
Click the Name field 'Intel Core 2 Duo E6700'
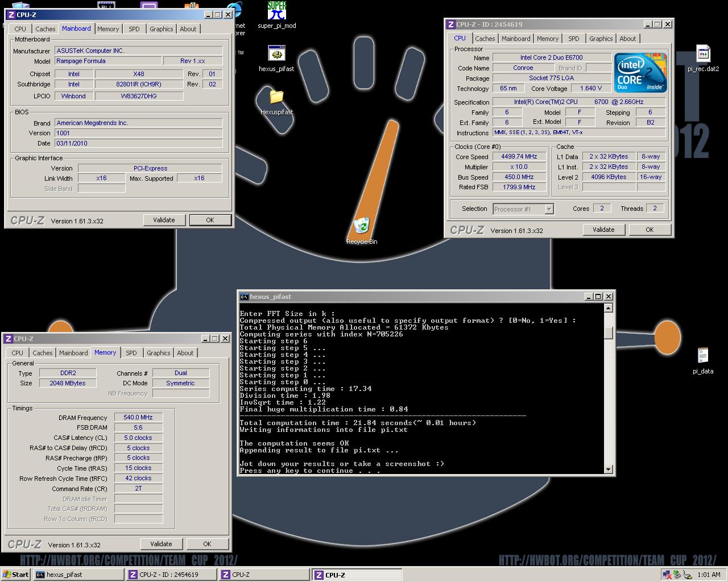[x=551, y=57]
